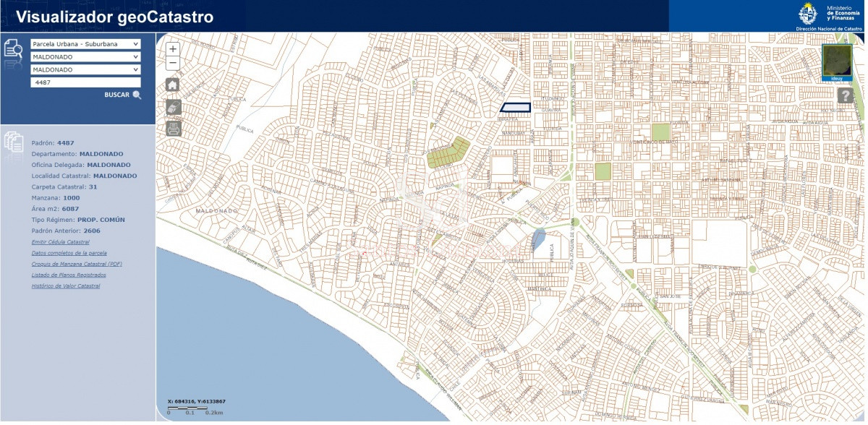Select the highlighted parcel outlined in blue

pyautogui.click(x=516, y=108)
